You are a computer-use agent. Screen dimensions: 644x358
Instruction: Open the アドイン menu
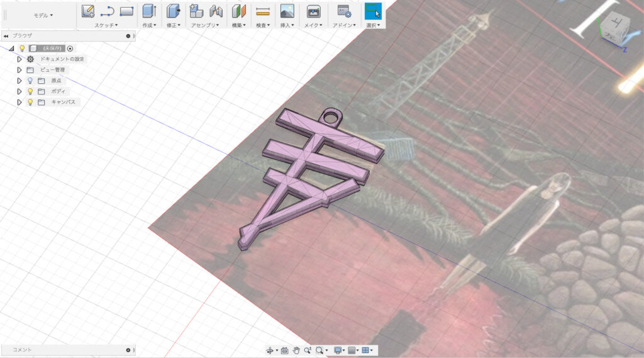pos(343,25)
